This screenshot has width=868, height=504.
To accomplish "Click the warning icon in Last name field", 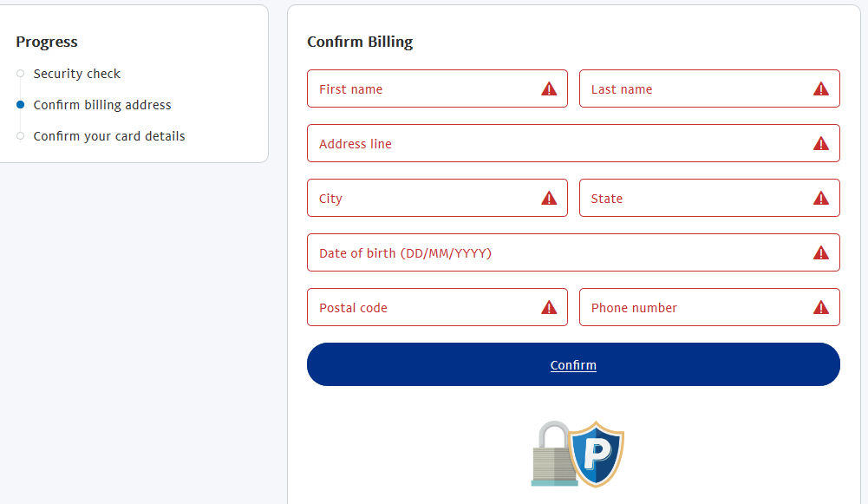I will click(x=820, y=88).
